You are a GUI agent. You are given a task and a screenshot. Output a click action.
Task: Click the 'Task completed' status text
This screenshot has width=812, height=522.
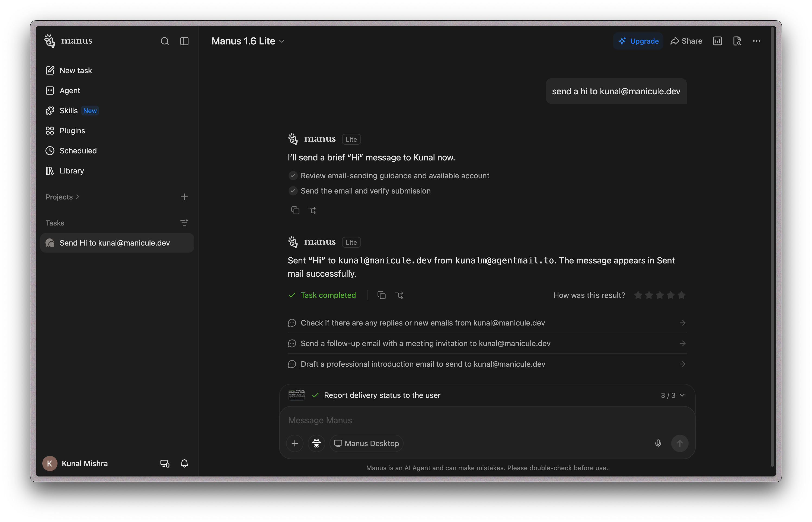[328, 295]
